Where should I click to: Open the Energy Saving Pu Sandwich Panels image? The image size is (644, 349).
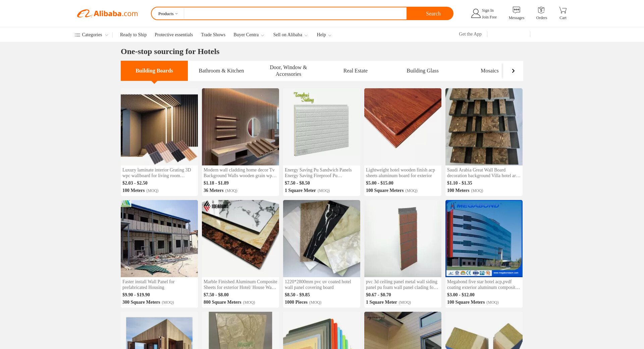(x=322, y=127)
